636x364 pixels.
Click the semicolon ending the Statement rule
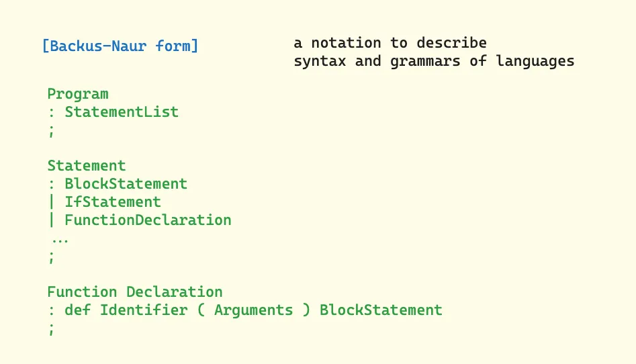point(50,257)
